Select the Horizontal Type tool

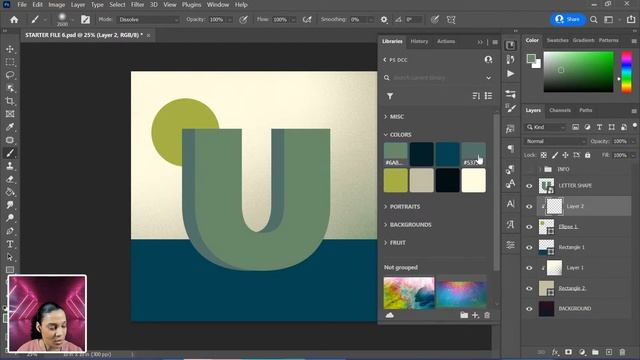(x=10, y=244)
